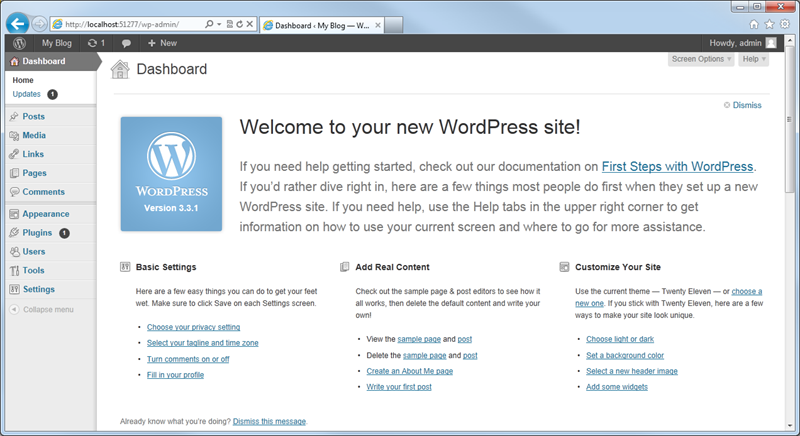Click the Settings icon in sidebar

[x=14, y=289]
